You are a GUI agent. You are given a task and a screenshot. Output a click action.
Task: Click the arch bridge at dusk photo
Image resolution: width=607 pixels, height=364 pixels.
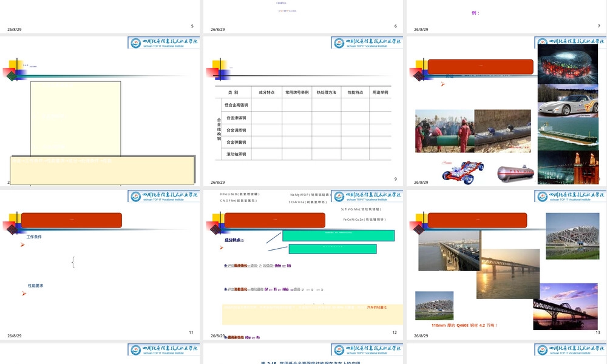[x=565, y=306]
